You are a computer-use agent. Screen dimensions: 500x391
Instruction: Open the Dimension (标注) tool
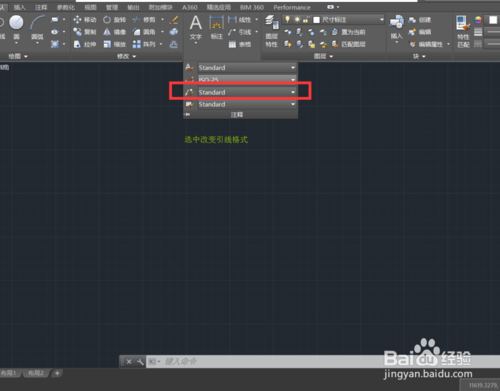(216, 29)
